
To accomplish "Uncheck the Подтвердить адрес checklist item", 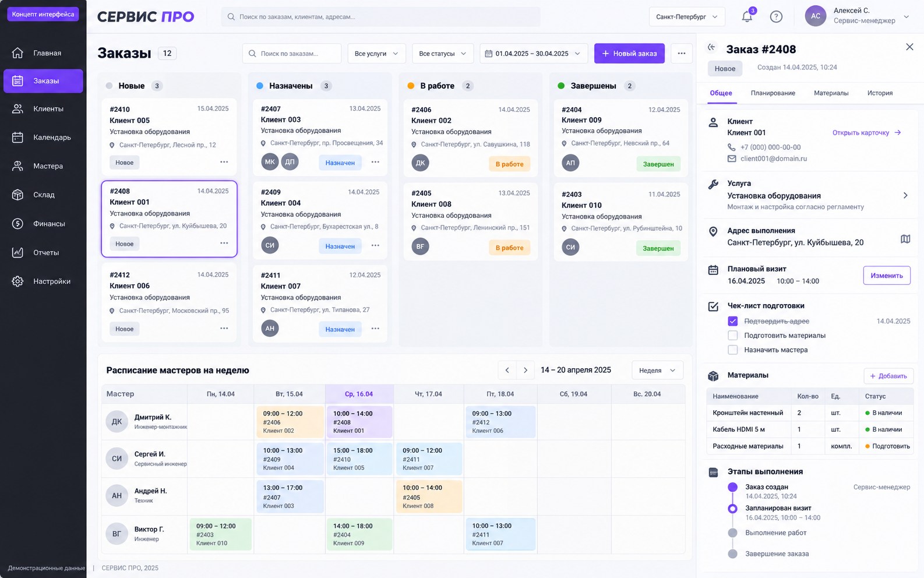I will (733, 321).
